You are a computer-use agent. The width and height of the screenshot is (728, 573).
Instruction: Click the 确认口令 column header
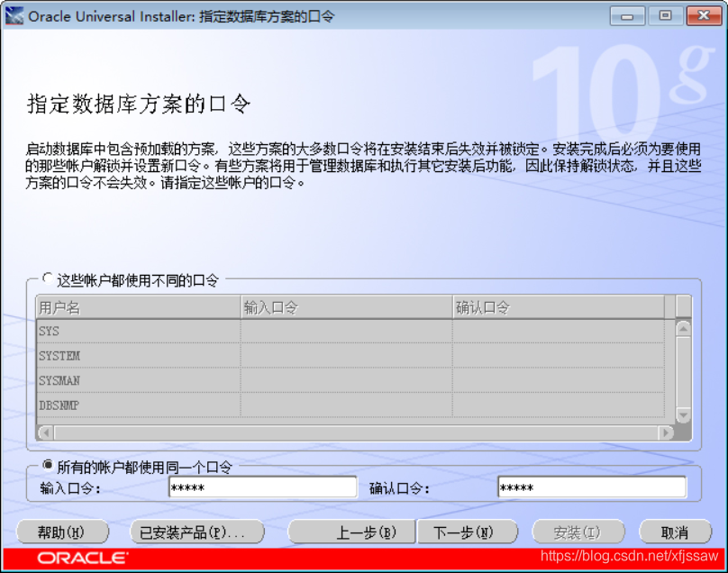pyautogui.click(x=559, y=307)
